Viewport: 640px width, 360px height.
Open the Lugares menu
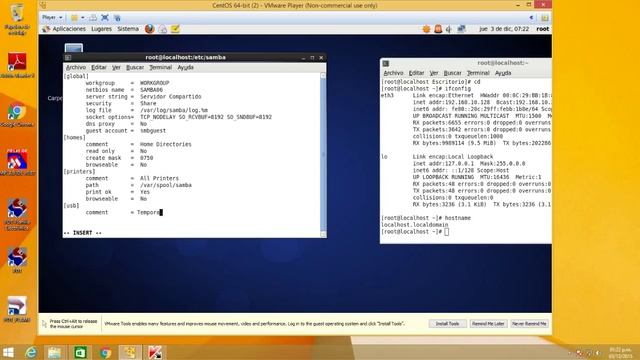pos(101,29)
